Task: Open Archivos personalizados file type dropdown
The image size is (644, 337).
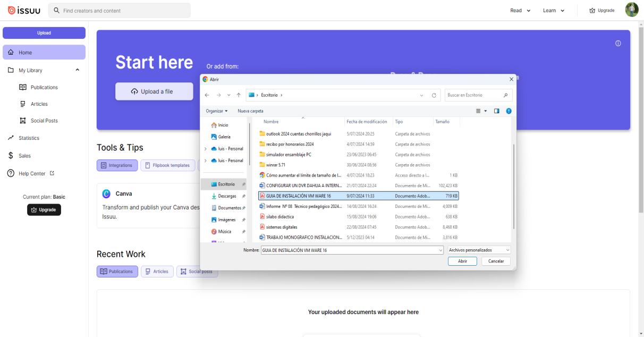Action: [479, 250]
